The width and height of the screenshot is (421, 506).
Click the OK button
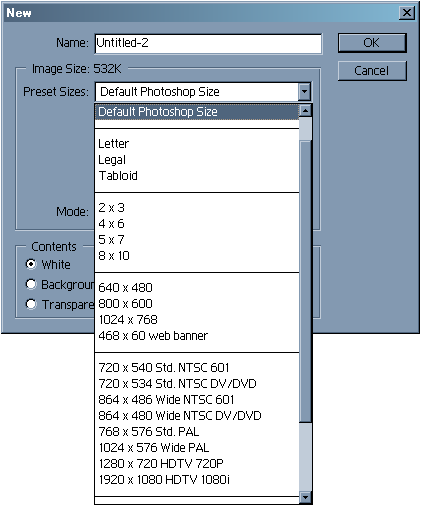pos(372,43)
